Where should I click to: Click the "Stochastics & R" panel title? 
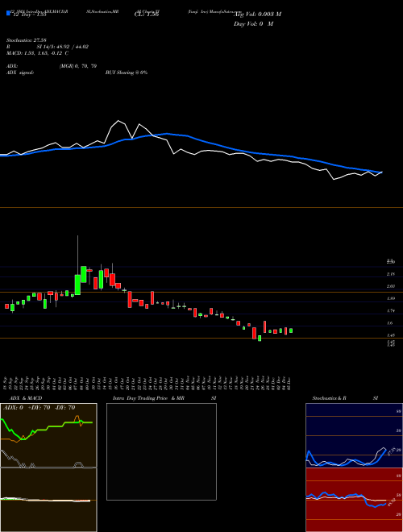(x=330, y=398)
